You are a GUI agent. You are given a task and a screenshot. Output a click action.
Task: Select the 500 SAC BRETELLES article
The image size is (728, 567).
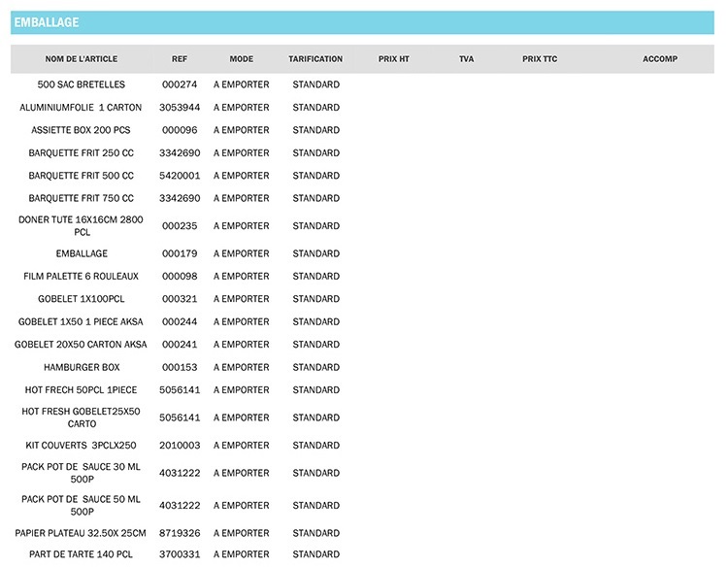pos(82,84)
